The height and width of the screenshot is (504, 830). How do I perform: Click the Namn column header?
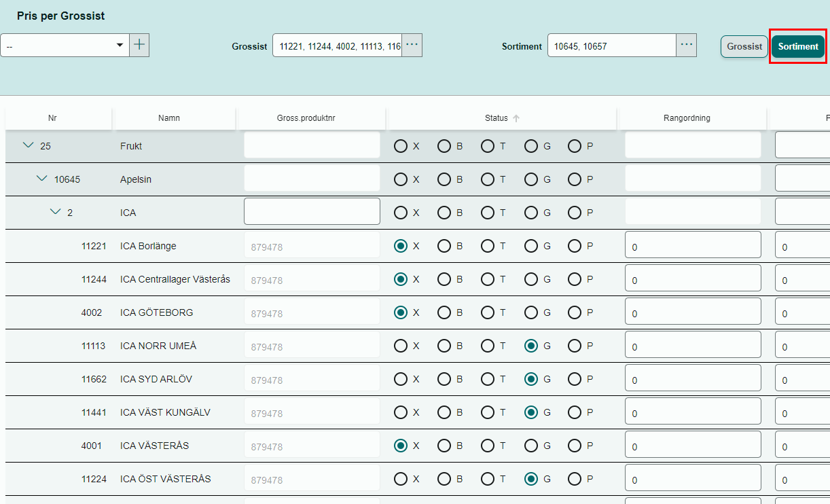point(169,118)
